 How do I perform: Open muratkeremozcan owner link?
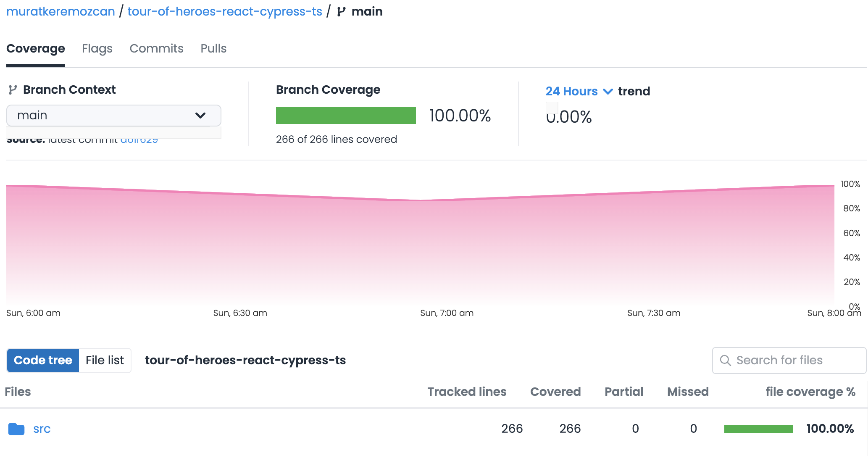tap(60, 12)
